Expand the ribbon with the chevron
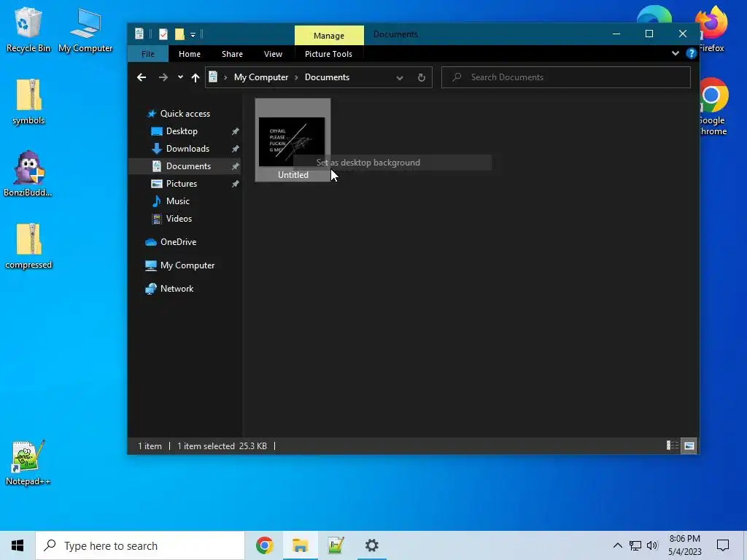 point(676,53)
